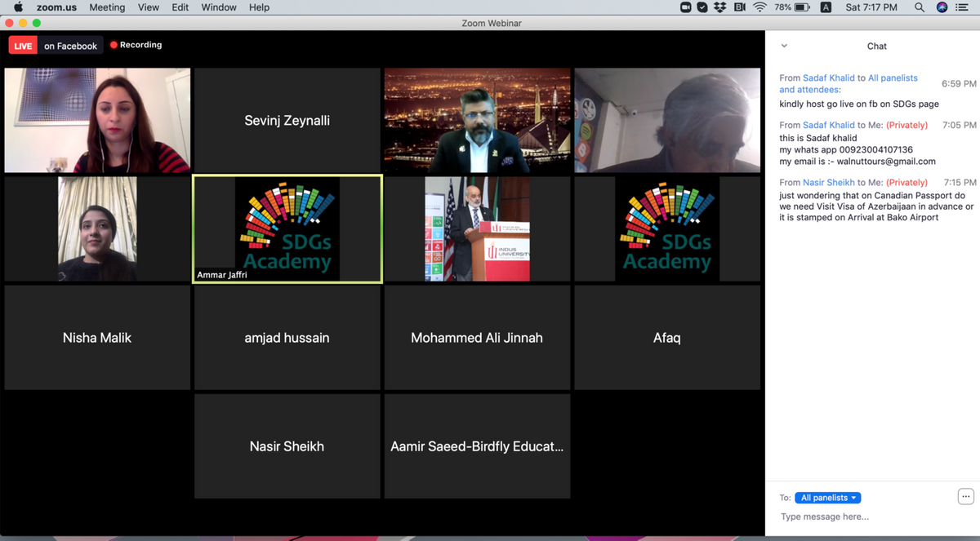Open the Meeting menu

click(107, 7)
